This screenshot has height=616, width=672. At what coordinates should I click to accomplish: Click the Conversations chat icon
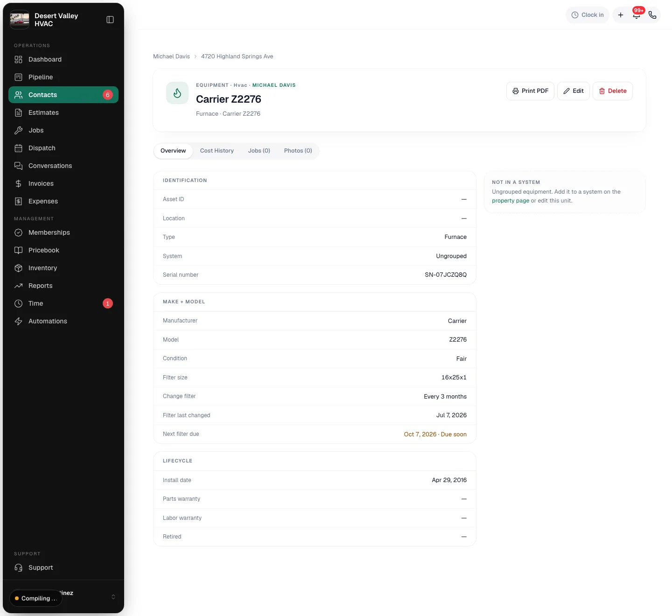click(x=19, y=166)
